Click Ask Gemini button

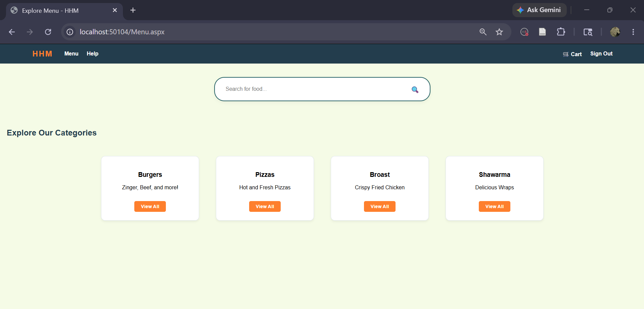(x=539, y=10)
